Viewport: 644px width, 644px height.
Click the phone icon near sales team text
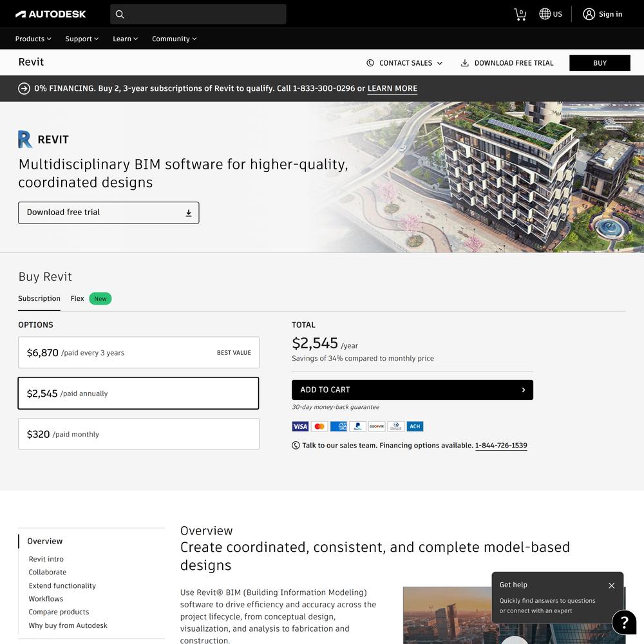(x=296, y=445)
